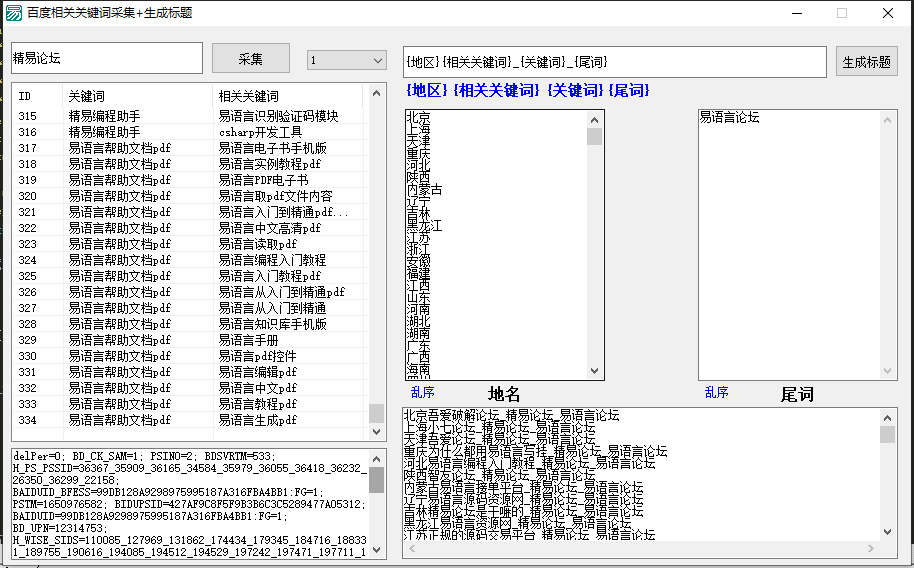
Task: Select row 330 易语言pdf控件
Action: coord(190,356)
